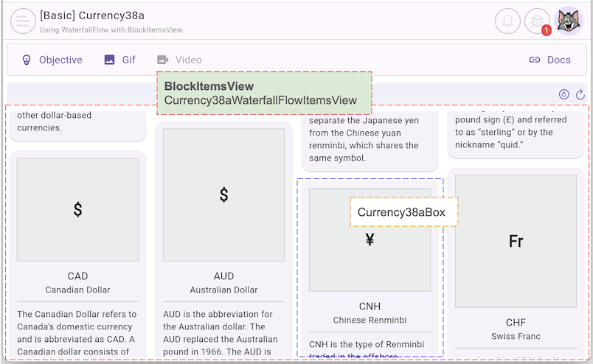Viewport: 593px width, 364px height.
Task: Click the Swiss Franc label
Action: [x=516, y=336]
